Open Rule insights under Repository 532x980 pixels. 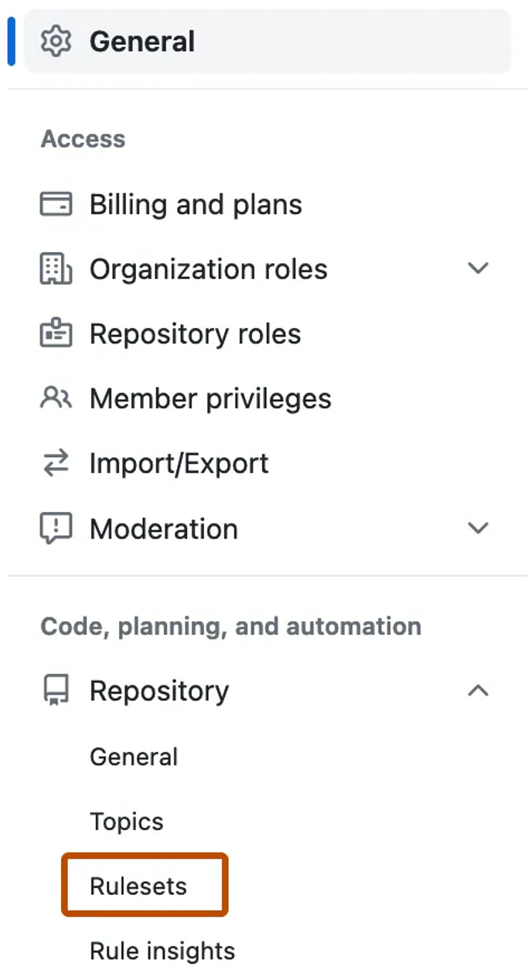pos(162,951)
